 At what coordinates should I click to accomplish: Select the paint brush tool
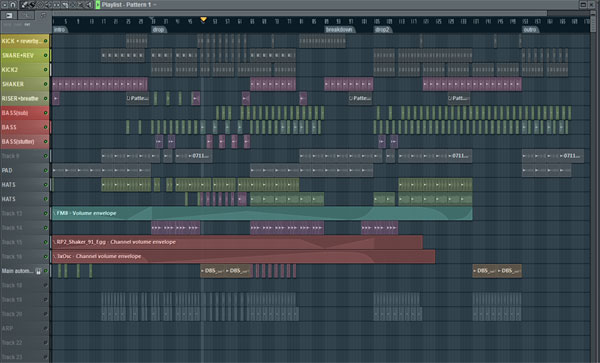click(x=33, y=5)
